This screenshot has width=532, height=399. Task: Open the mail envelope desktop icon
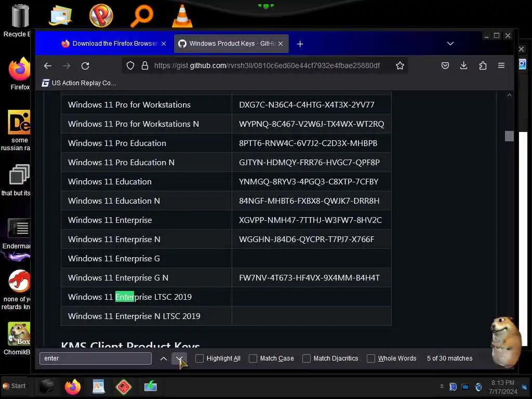60,16
